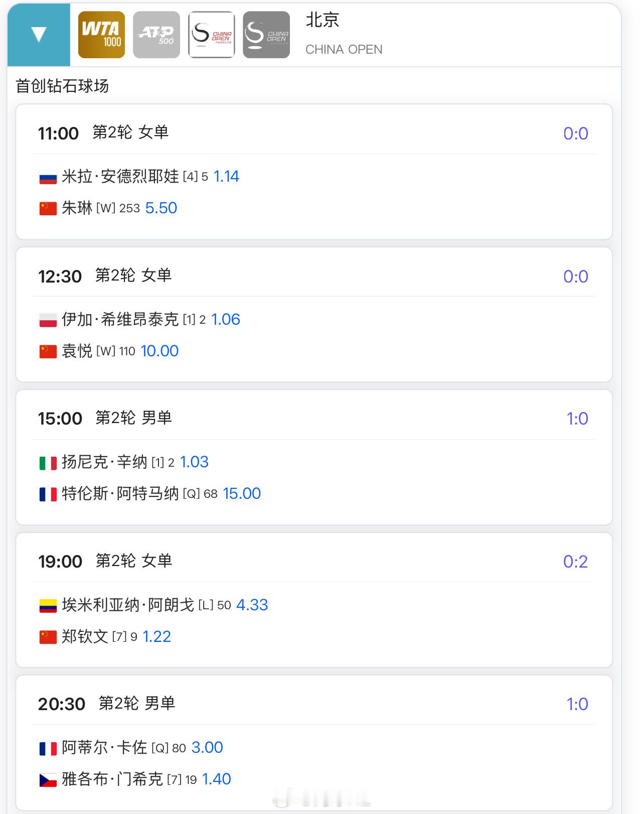Viewport: 644px width, 814px height.
Task: Select odds 1.40 for 雅各布·门希克
Action: [217, 779]
